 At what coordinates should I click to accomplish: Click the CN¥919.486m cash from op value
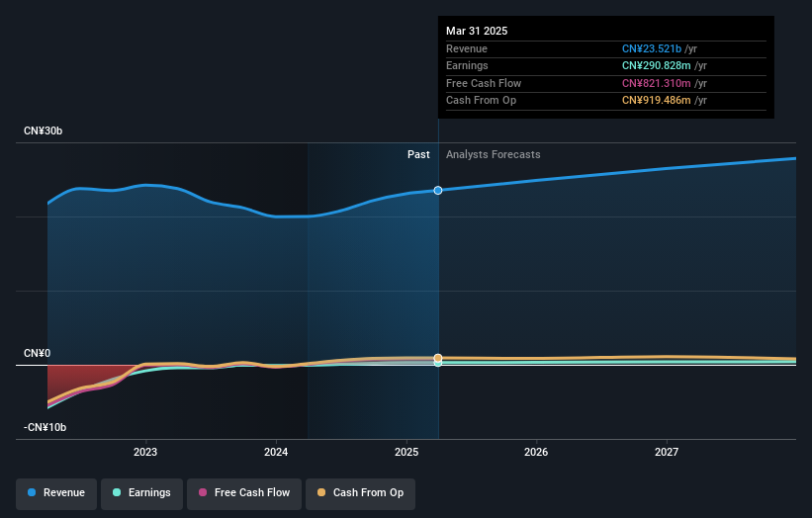pos(656,101)
